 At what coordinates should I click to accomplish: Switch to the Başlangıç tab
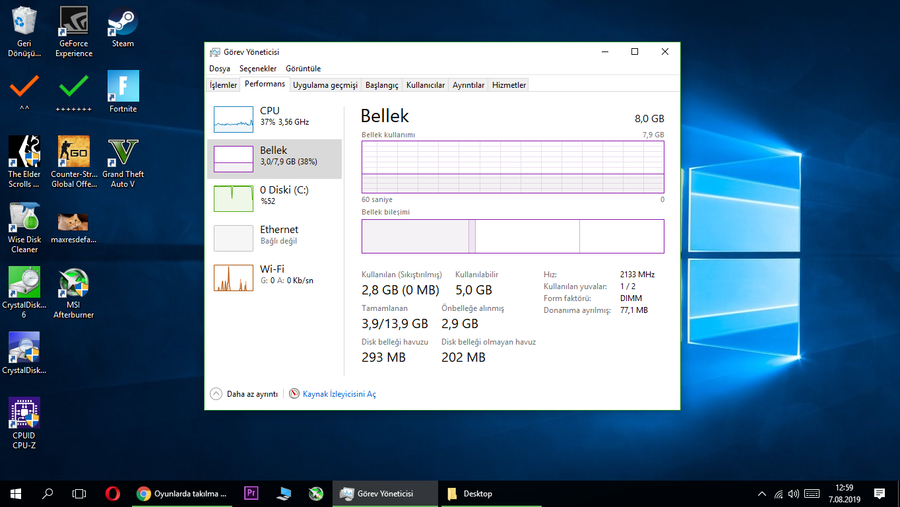click(382, 85)
